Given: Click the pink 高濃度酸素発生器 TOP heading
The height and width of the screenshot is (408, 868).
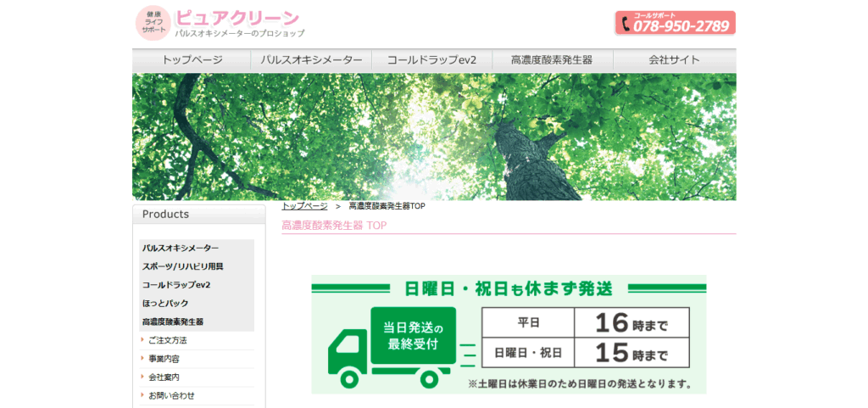Looking at the screenshot, I should tap(334, 226).
